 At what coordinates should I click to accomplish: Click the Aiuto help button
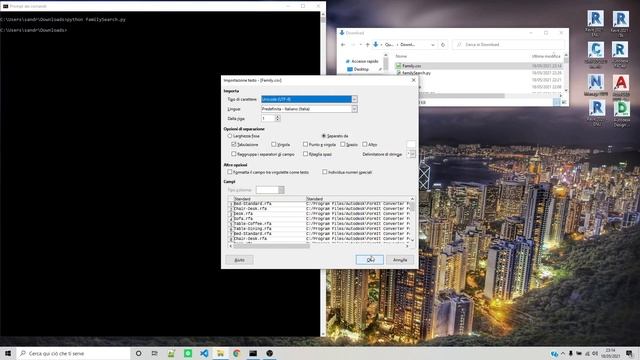pyautogui.click(x=239, y=260)
